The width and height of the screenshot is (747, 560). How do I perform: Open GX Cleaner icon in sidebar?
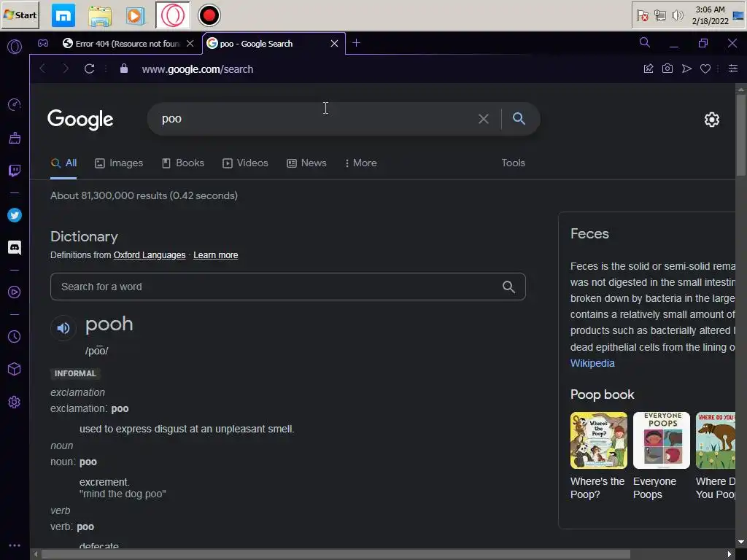tap(15, 138)
